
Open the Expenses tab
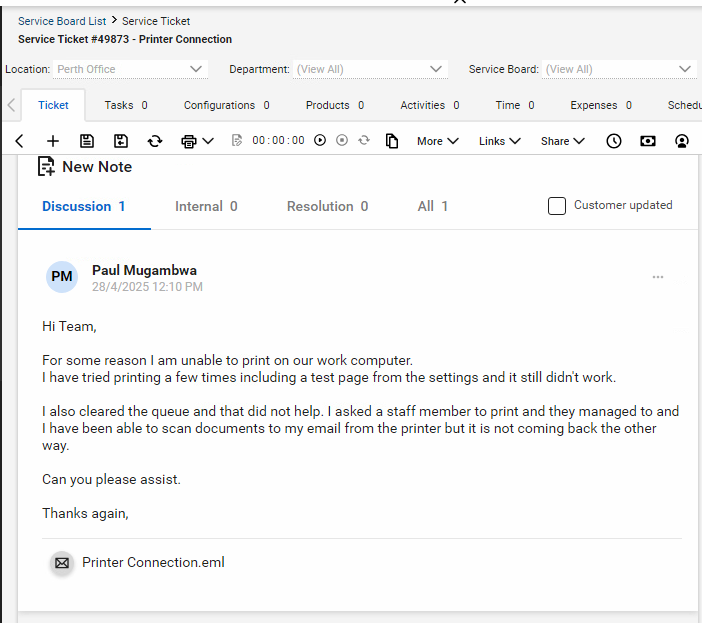(600, 105)
